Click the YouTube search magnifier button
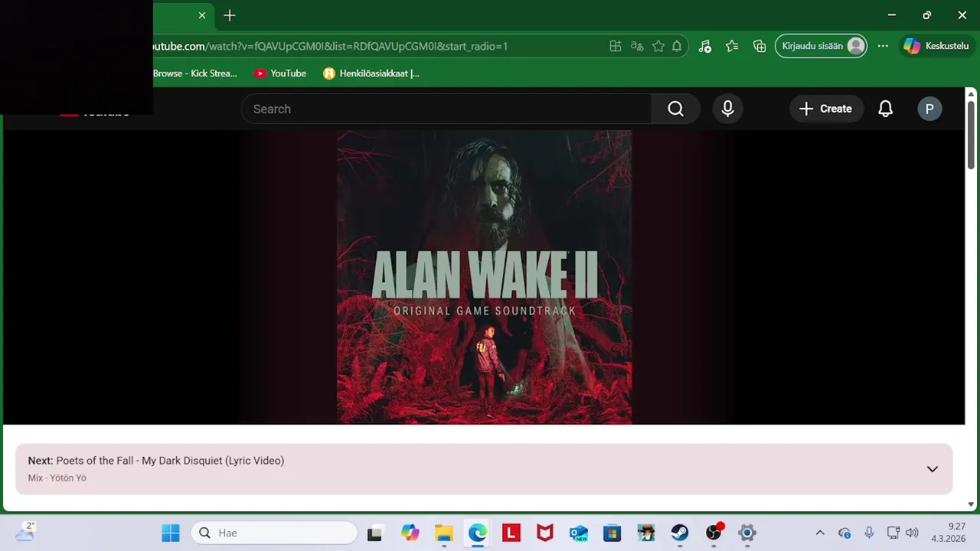The width and height of the screenshot is (980, 551). 675,109
